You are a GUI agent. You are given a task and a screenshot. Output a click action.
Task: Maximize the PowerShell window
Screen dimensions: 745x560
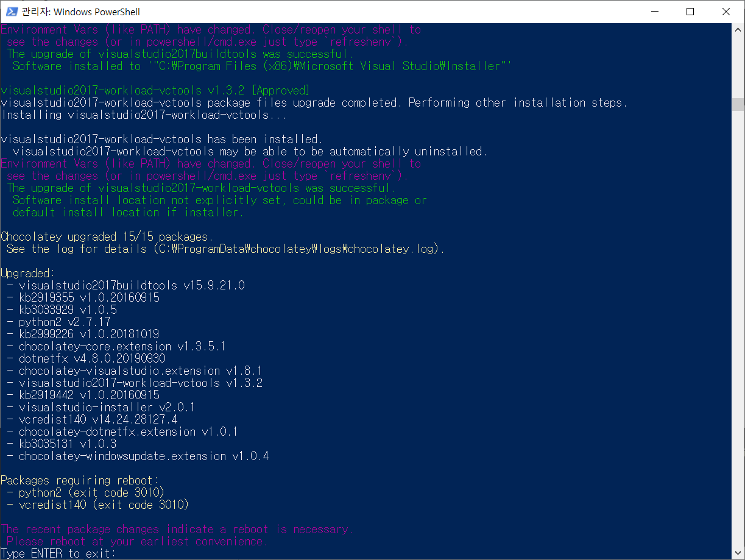[x=690, y=11]
